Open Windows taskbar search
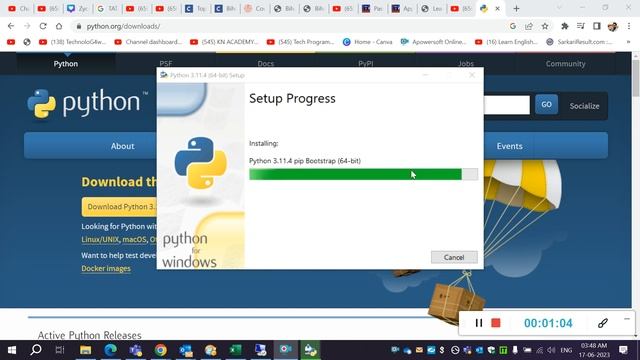Viewport: 640px width, 360px height. 36,350
